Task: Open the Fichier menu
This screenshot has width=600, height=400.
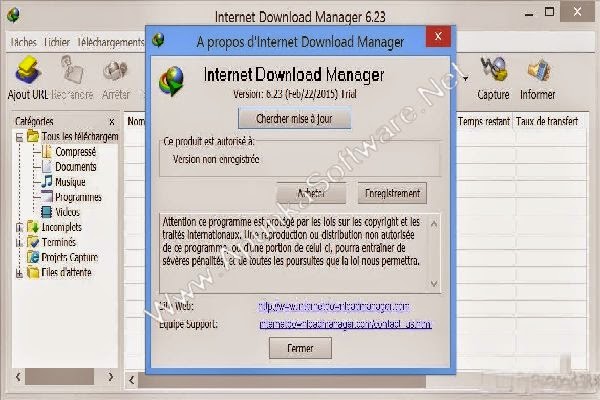Action: click(57, 42)
